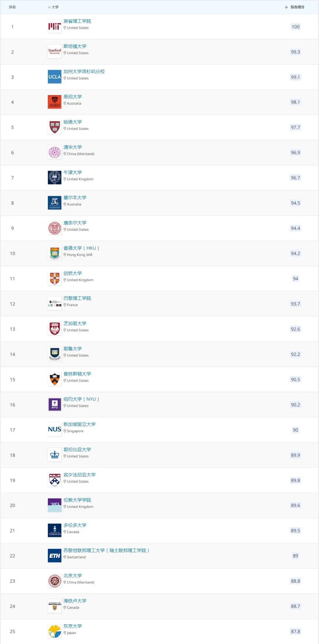Click the Harvard shield logo

click(54, 127)
